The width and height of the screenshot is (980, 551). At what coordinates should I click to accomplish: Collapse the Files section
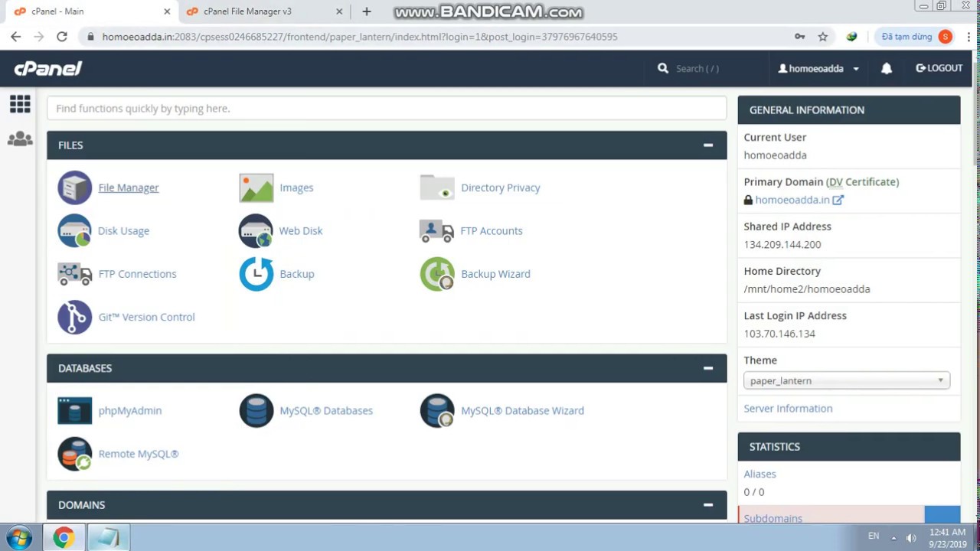(x=708, y=145)
